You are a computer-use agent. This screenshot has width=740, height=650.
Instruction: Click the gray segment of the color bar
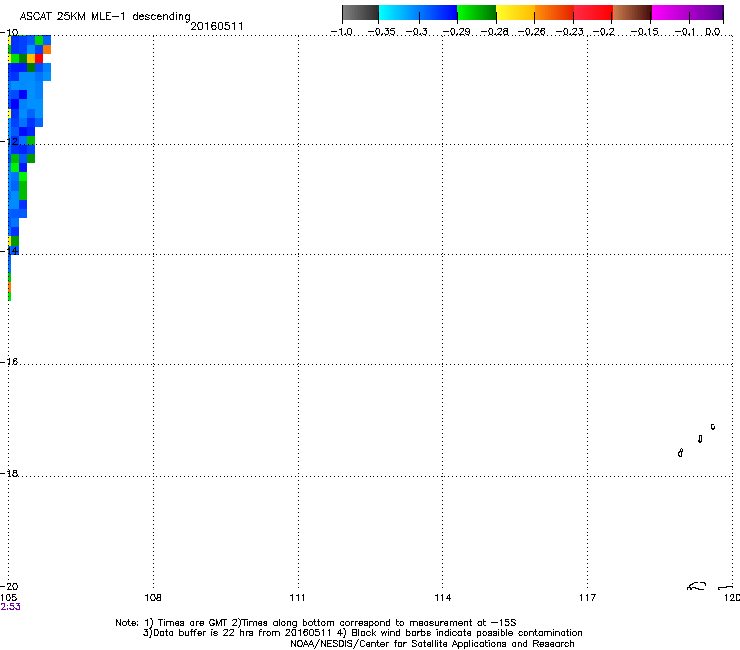pos(361,12)
